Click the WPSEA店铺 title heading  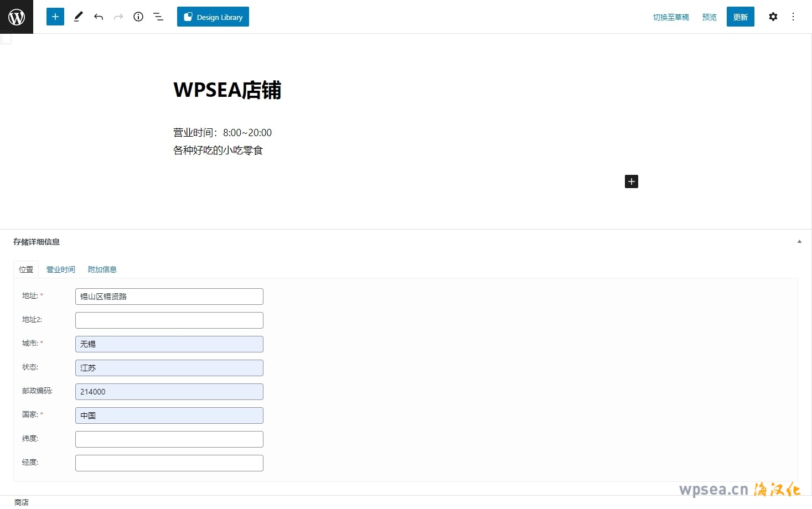click(227, 90)
